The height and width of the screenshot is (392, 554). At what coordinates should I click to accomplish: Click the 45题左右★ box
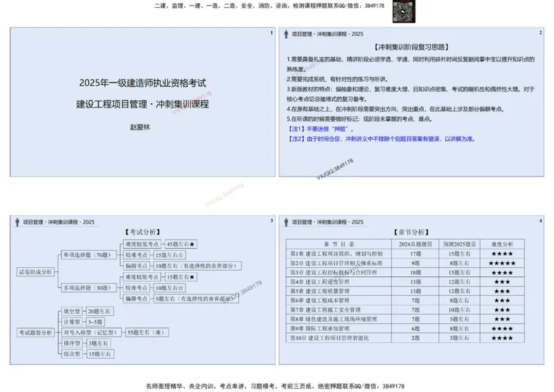pos(181,244)
